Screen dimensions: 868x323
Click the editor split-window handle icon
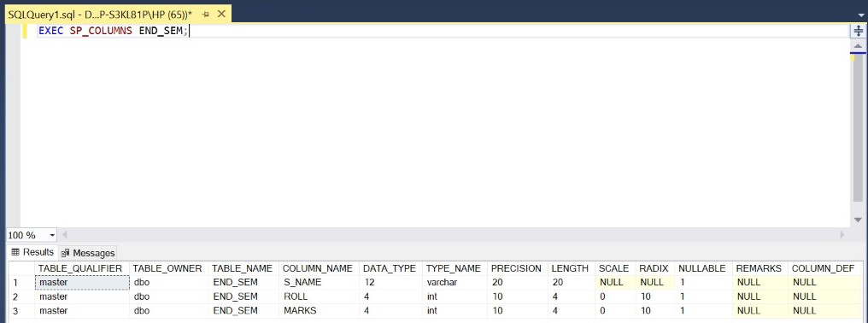click(859, 31)
